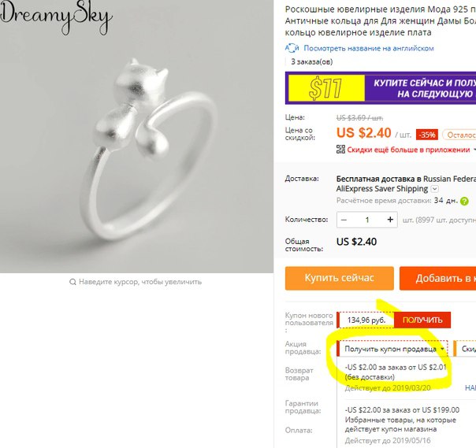The image size is (476, 448).
Task: Expand the AliExpress Saver Shipping dropdown
Action: coord(435,189)
